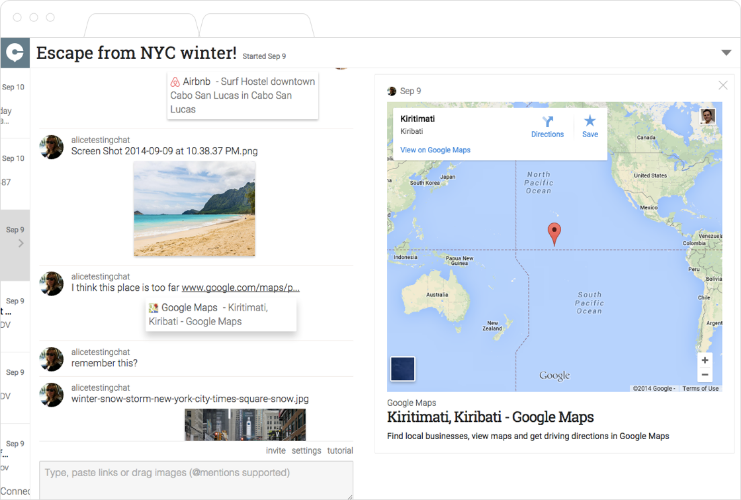Click the Kiritimati place name on map card
The width and height of the screenshot is (741, 500).
pos(417,119)
